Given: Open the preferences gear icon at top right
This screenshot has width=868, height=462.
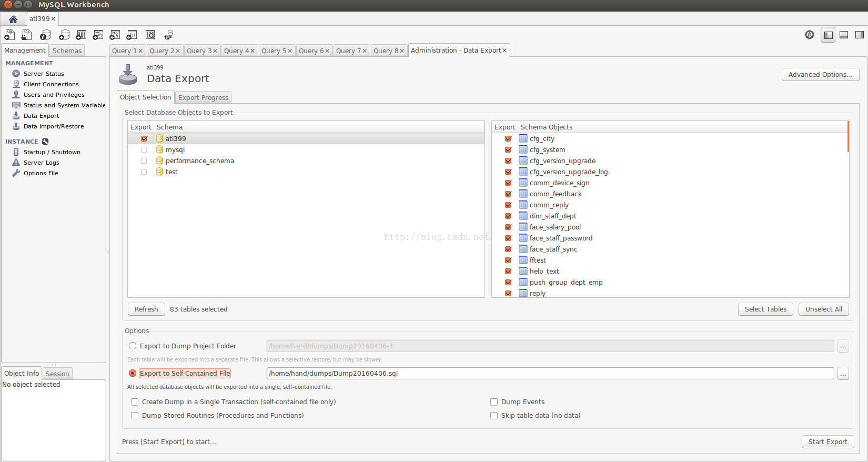Looking at the screenshot, I should pyautogui.click(x=810, y=35).
